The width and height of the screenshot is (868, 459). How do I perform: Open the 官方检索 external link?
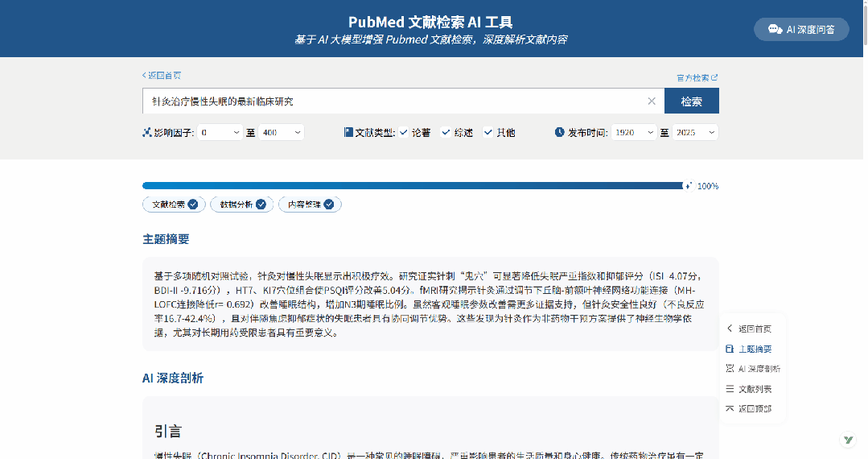pyautogui.click(x=697, y=77)
